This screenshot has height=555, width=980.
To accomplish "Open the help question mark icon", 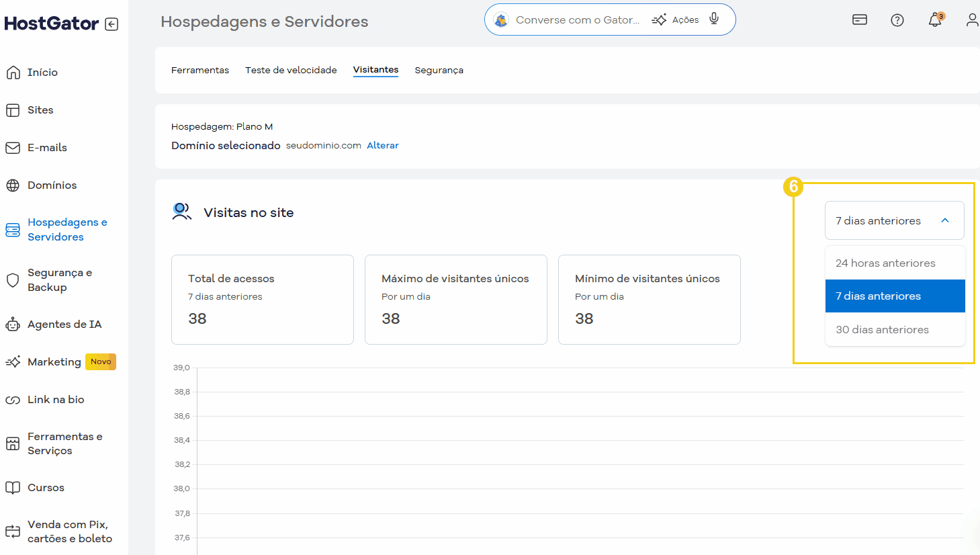I will click(x=897, y=19).
